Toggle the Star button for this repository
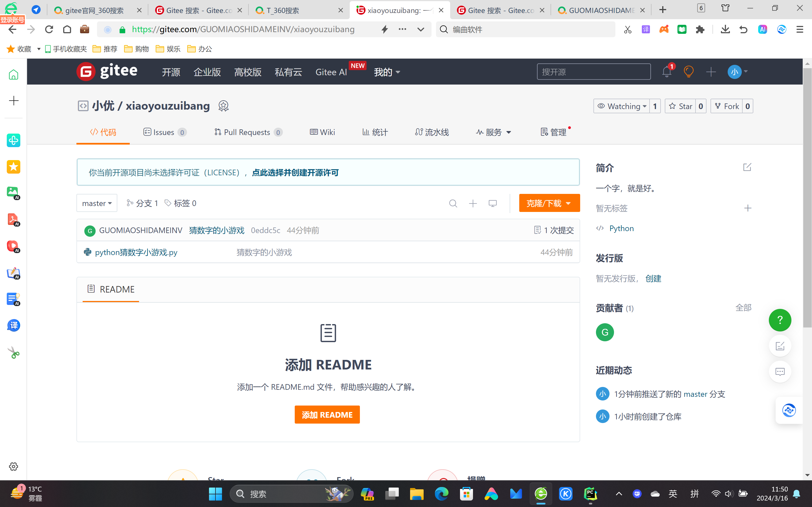The height and width of the screenshot is (507, 812). [x=681, y=106]
